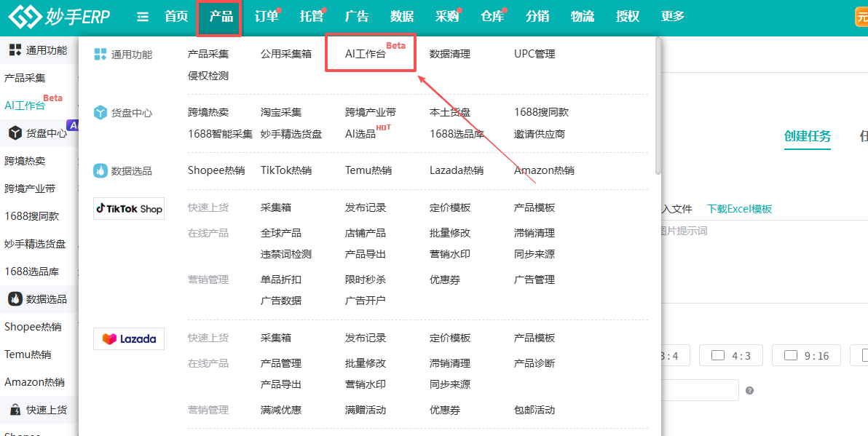Choose 公用采集箱 in the dropdown menu
Viewport: 868px width, 436px height.
pos(286,54)
